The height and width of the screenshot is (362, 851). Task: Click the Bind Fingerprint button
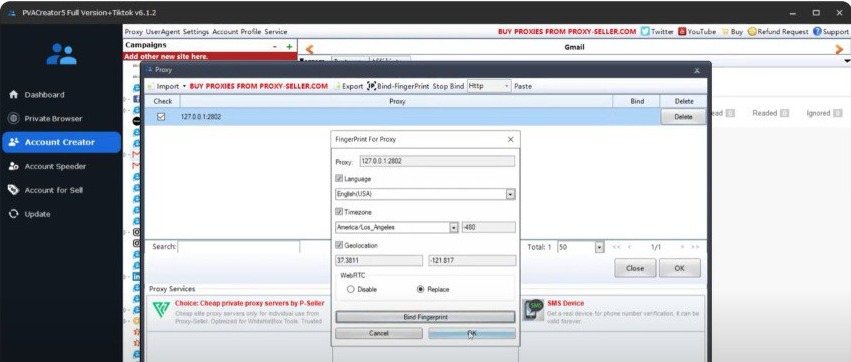(425, 317)
